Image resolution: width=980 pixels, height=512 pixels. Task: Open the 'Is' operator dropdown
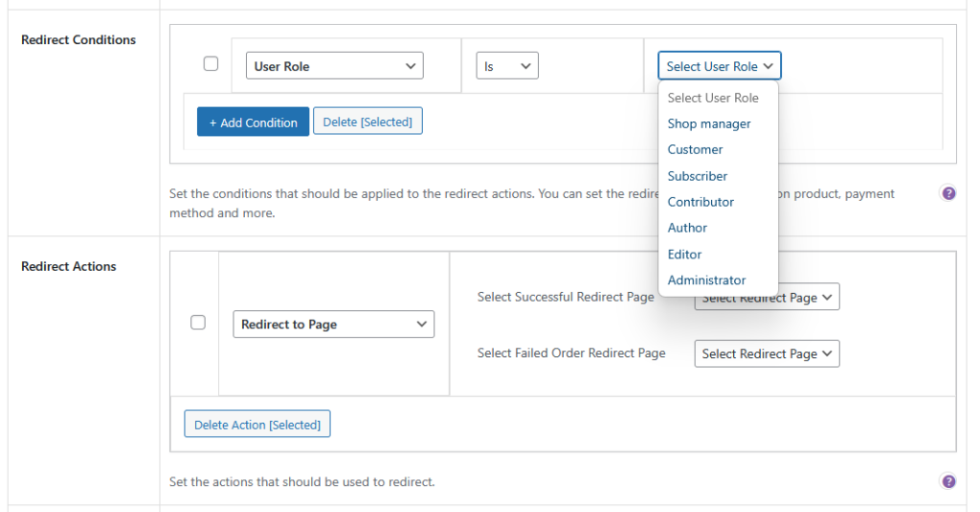pyautogui.click(x=507, y=66)
